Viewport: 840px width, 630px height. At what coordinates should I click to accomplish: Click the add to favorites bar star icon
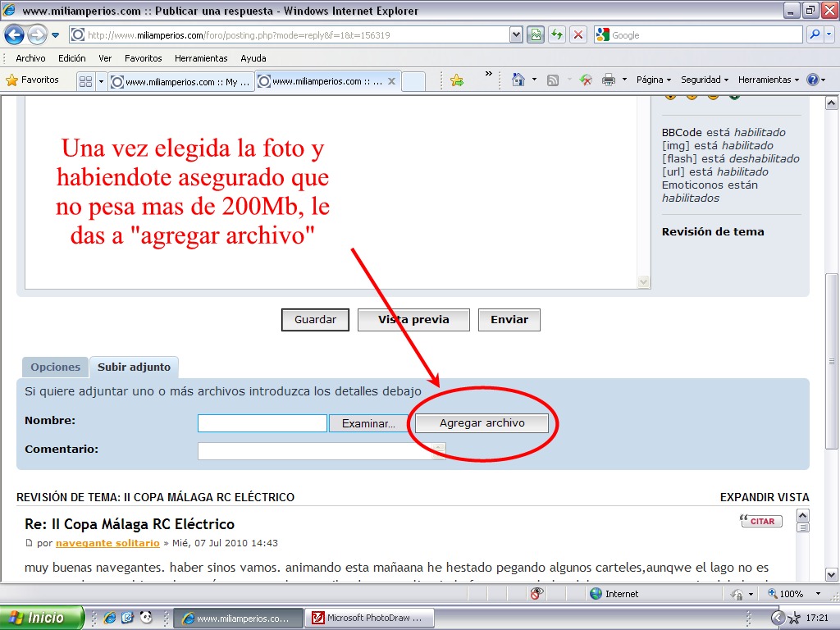click(457, 81)
